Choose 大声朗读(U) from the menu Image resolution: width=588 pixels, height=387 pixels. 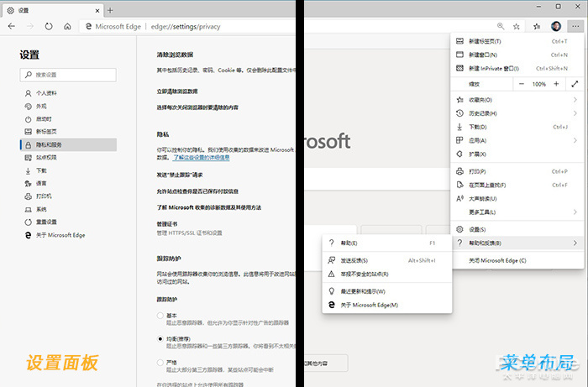(x=517, y=199)
